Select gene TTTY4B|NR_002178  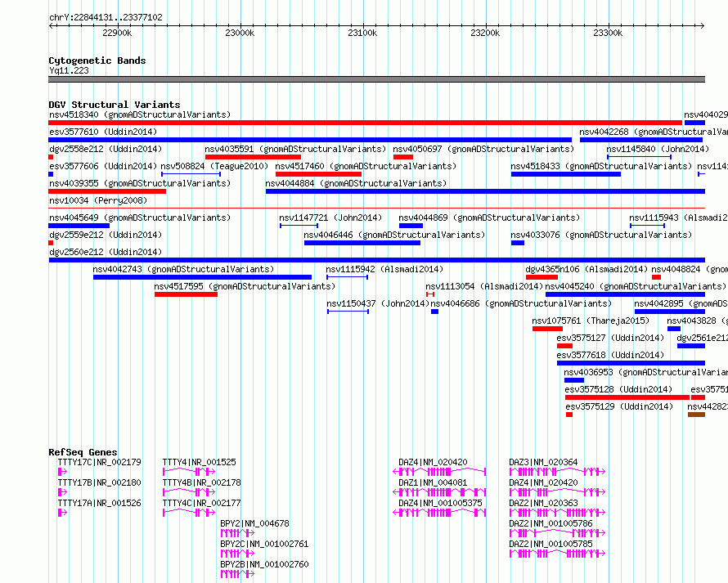tap(201, 482)
